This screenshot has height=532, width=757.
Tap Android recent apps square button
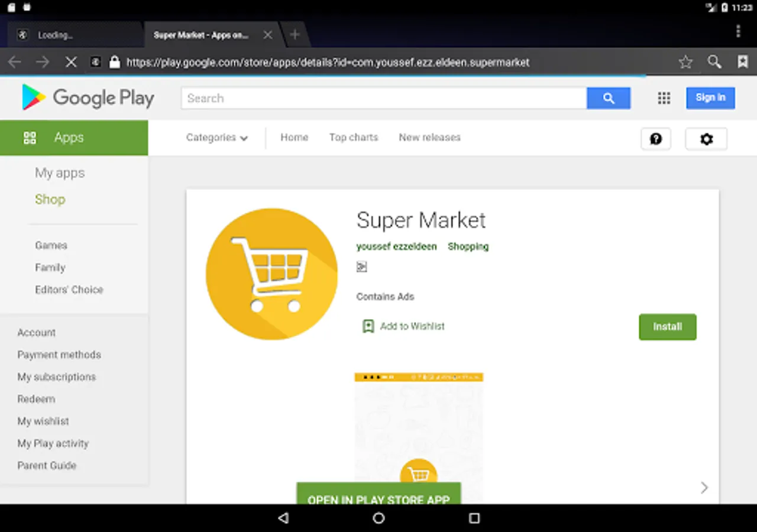[474, 518]
